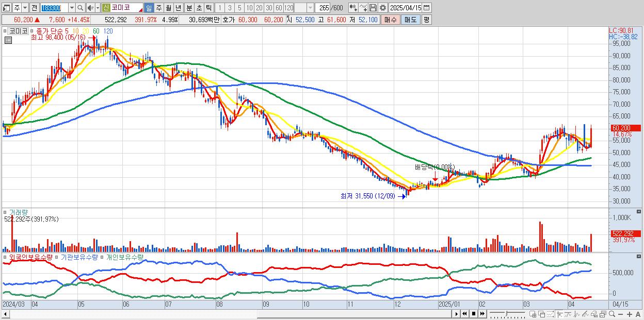Click the stock code field 183300
This screenshot has height=320, width=644.
(x=54, y=8)
